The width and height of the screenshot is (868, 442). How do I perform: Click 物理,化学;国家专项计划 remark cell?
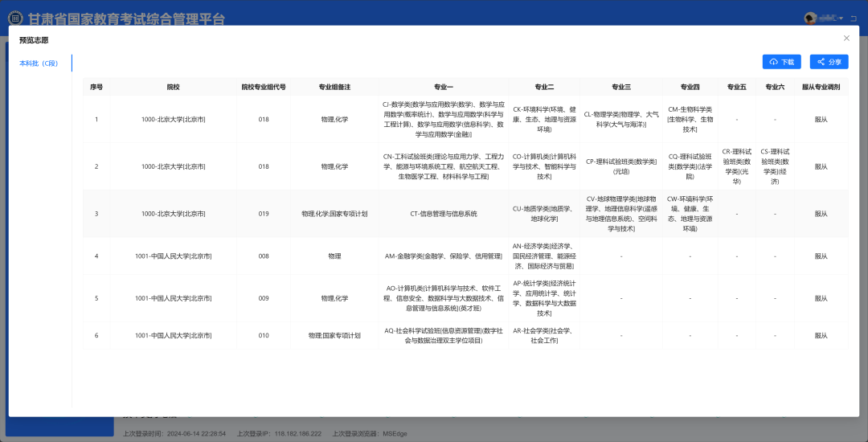pyautogui.click(x=334, y=214)
